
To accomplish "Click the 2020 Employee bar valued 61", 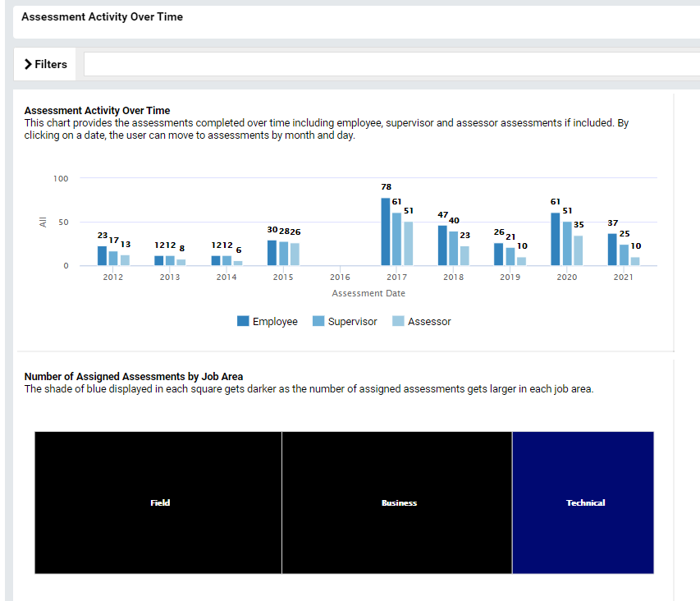I will [x=556, y=239].
